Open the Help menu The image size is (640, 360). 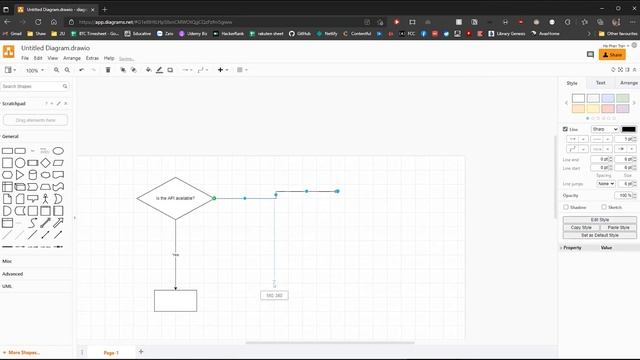(x=109, y=58)
